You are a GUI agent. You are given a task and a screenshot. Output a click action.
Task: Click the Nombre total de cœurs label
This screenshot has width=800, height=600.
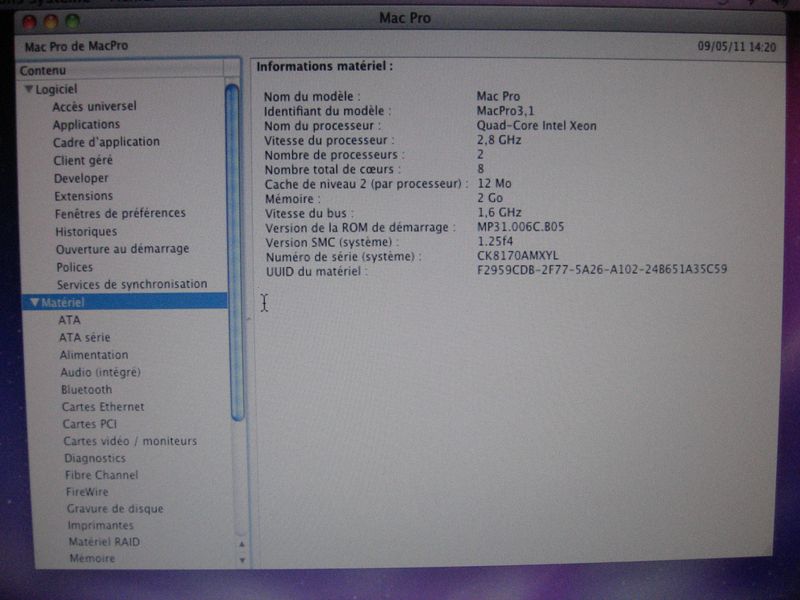[332, 169]
